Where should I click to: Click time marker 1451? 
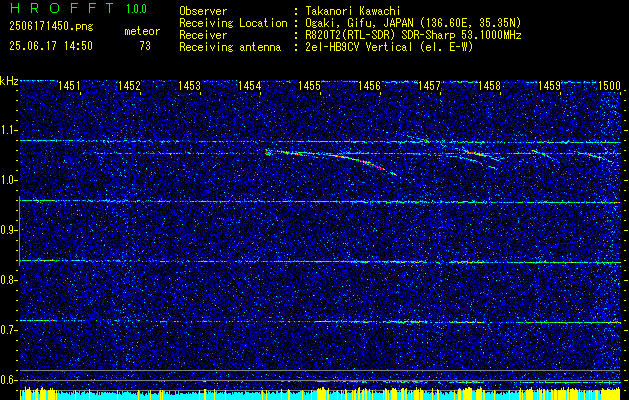pos(69,85)
